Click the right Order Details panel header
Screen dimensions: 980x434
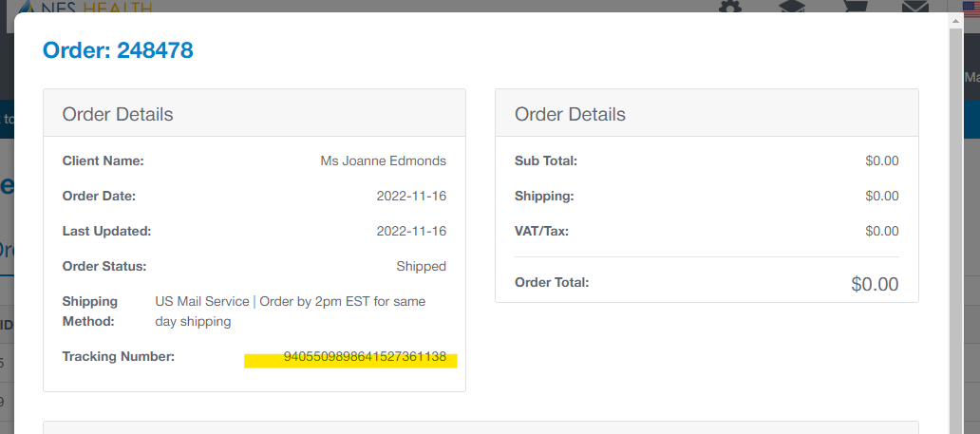point(707,113)
